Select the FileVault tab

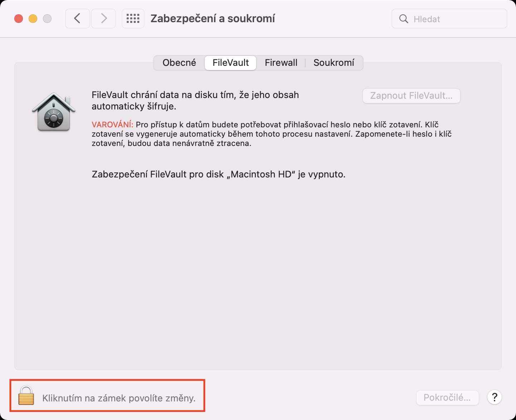tap(230, 63)
